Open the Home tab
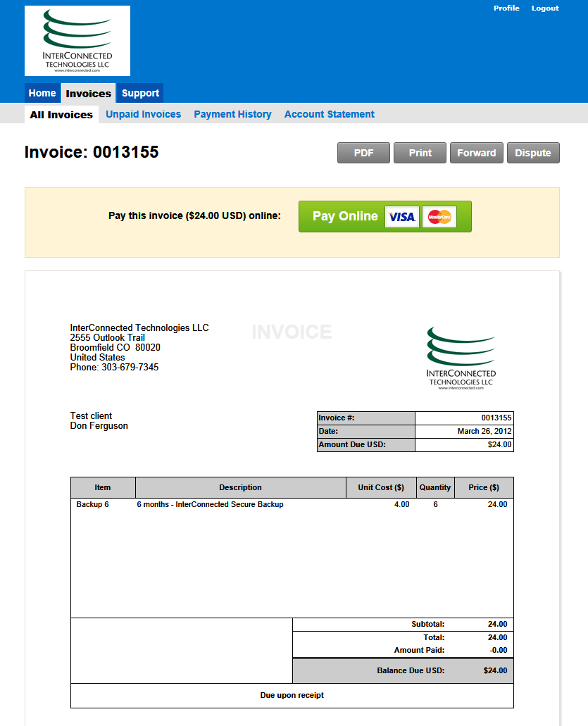 [x=42, y=93]
